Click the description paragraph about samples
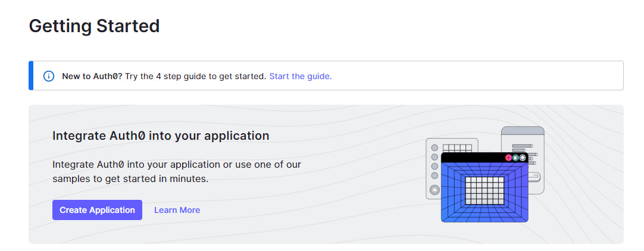Viewport: 644px width, 251px height. [x=177, y=171]
